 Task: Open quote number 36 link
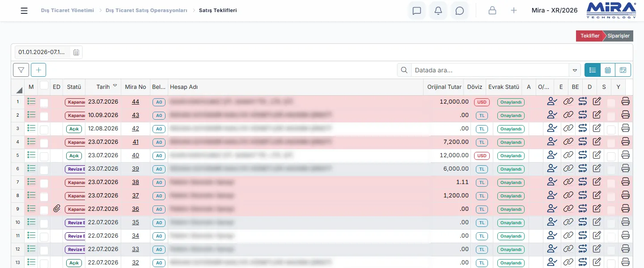tap(136, 209)
